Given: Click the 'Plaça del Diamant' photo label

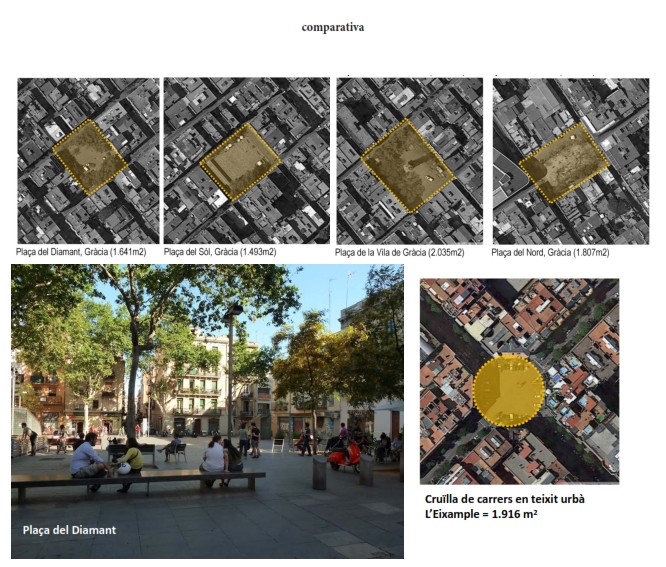Looking at the screenshot, I should [69, 530].
